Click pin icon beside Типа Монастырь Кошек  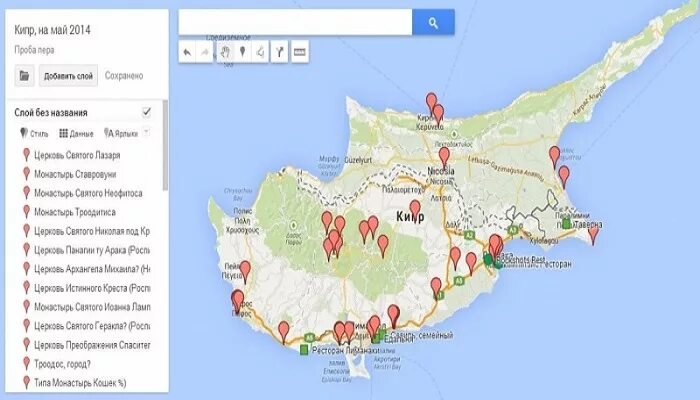point(26,383)
